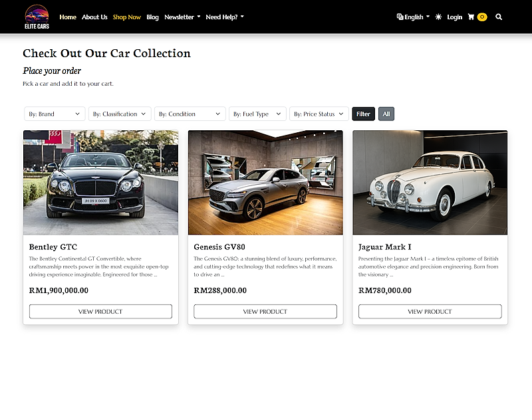The height and width of the screenshot is (420, 532).
Task: Click the language translation icon beside English
Action: [x=399, y=17]
